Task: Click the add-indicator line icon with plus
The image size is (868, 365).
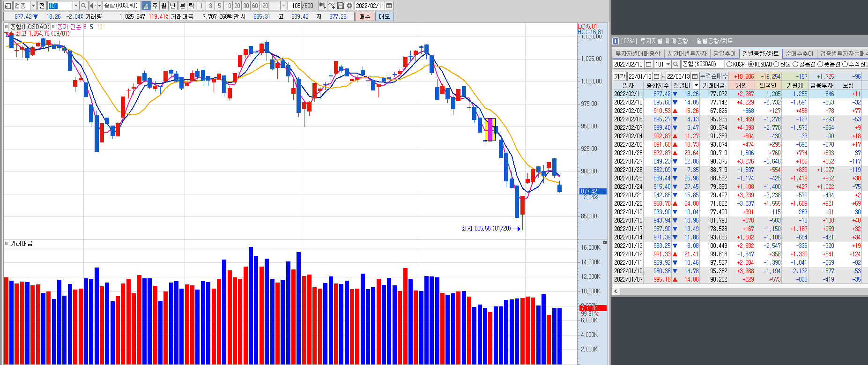Action: (332, 6)
